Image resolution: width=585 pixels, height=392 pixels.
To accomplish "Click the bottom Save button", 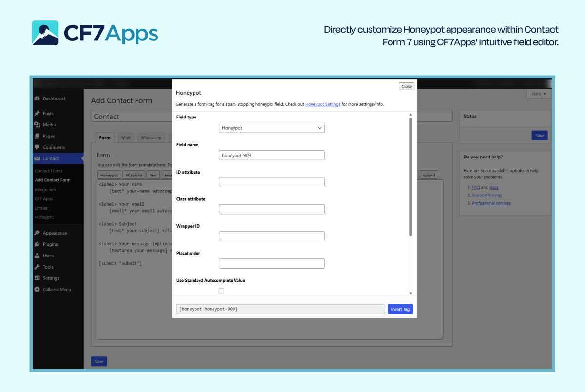I will pyautogui.click(x=99, y=361).
